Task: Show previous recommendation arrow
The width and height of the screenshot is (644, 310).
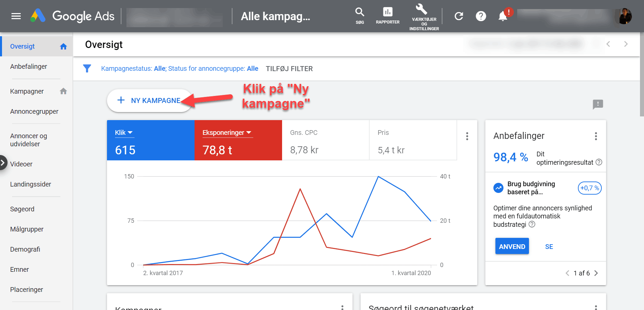Action: 567,273
